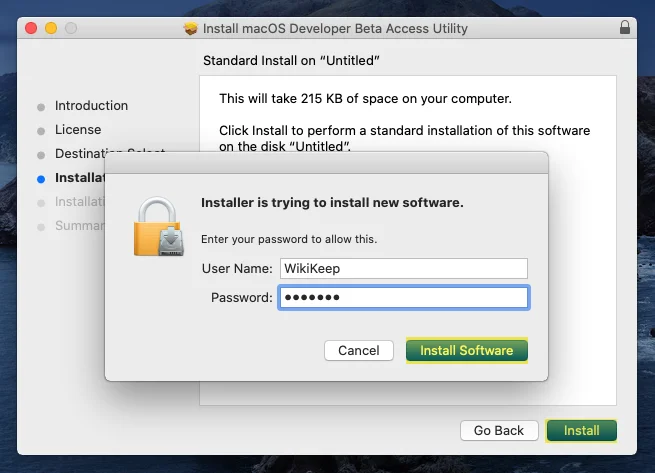Click the package icon beside window title
This screenshot has height=473, width=655.
point(190,28)
